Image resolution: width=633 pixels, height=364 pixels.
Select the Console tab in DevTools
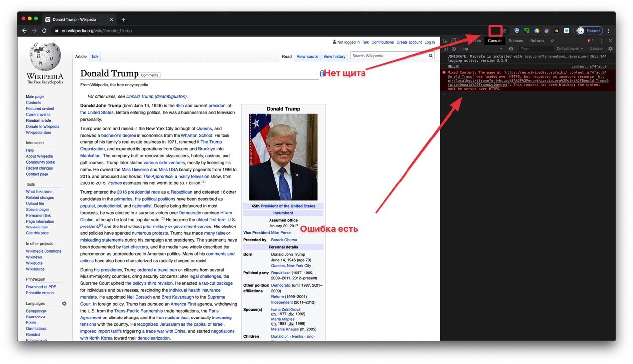point(495,41)
